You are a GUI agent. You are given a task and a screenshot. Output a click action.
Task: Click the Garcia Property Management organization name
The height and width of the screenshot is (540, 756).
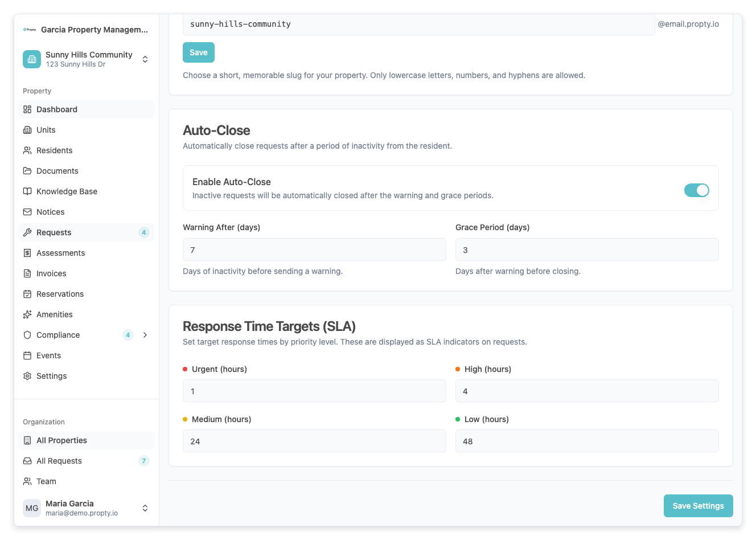94,30
